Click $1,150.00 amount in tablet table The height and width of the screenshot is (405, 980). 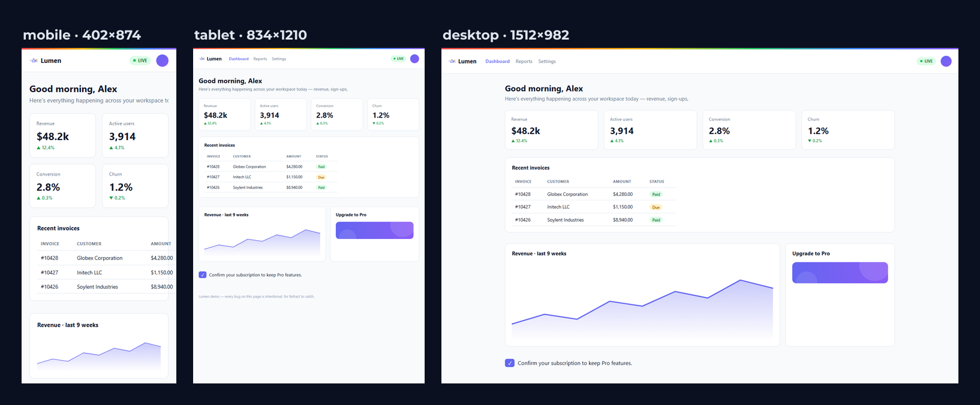coord(294,177)
